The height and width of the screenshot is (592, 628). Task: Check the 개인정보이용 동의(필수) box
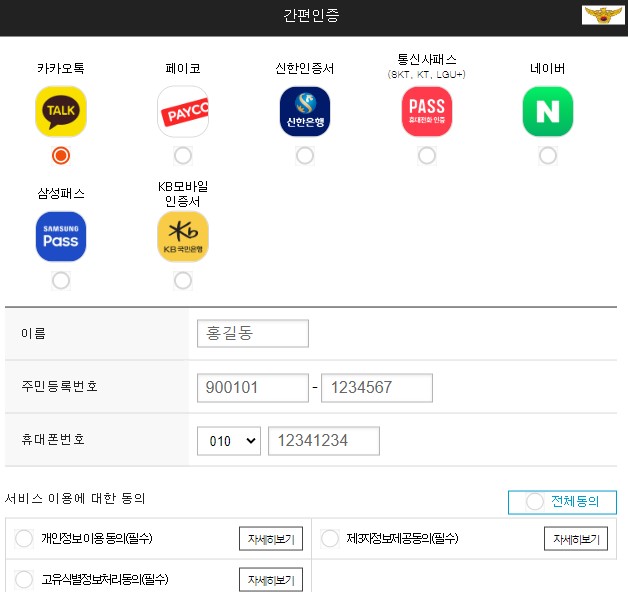[24, 538]
